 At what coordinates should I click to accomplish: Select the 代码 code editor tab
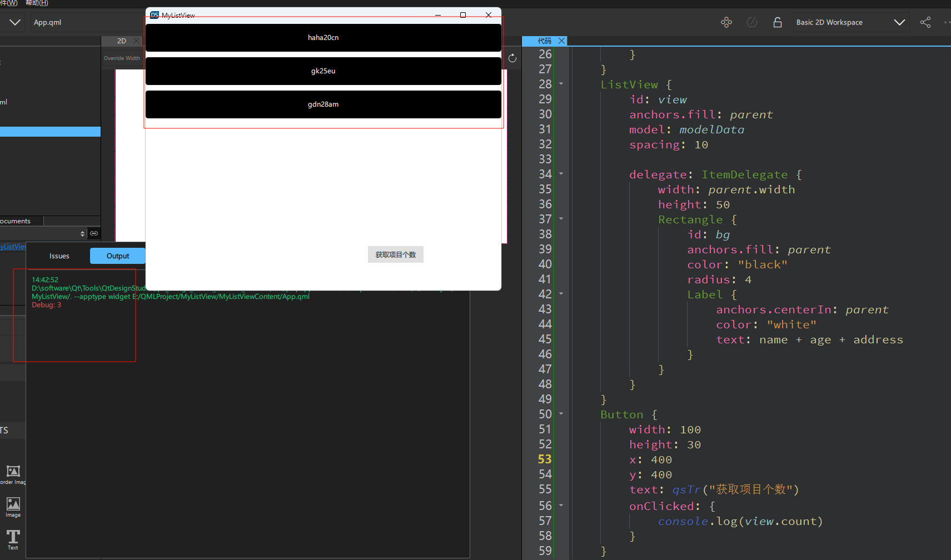(545, 41)
